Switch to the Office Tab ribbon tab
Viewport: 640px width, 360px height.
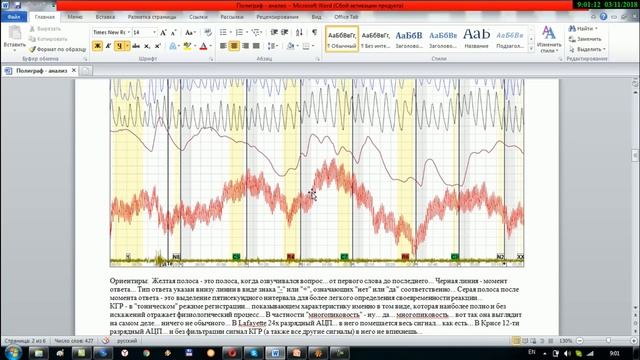click(346, 17)
